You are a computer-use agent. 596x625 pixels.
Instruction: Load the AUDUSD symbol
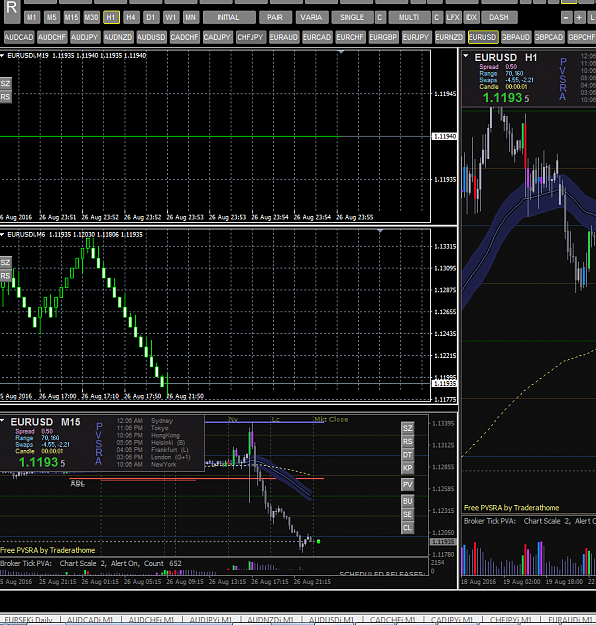(151, 37)
